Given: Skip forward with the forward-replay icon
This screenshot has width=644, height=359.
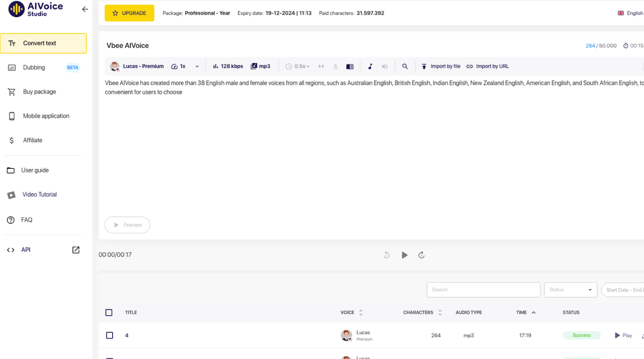Looking at the screenshot, I should pyautogui.click(x=421, y=255).
